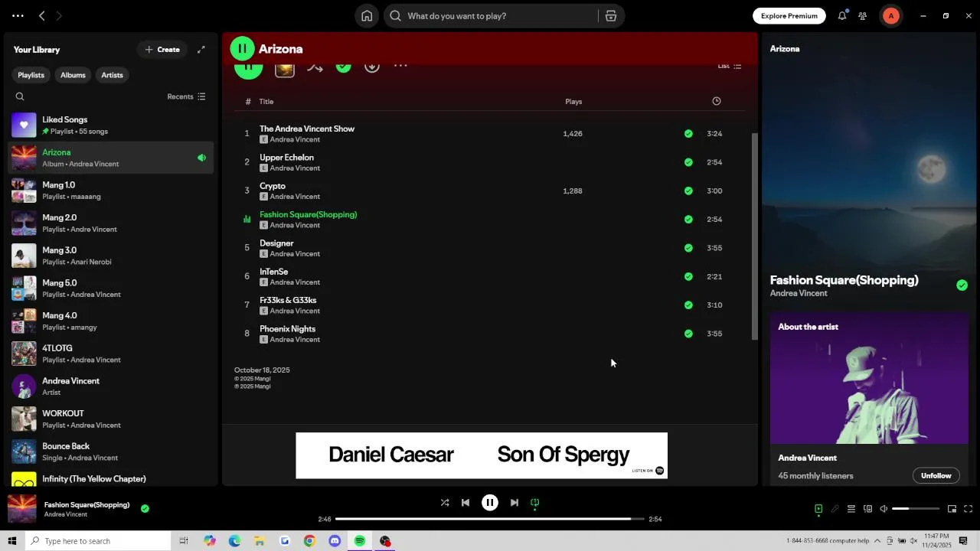Expand Your Library to full view

(201, 50)
